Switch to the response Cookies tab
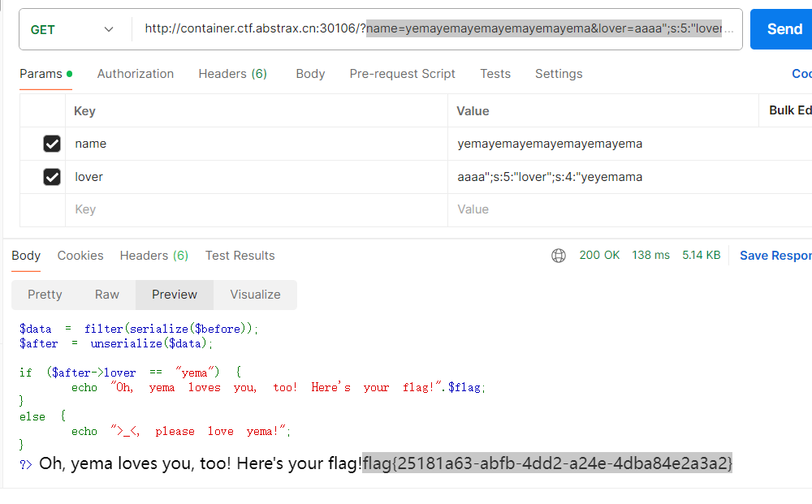This screenshot has width=812, height=504. pos(80,256)
